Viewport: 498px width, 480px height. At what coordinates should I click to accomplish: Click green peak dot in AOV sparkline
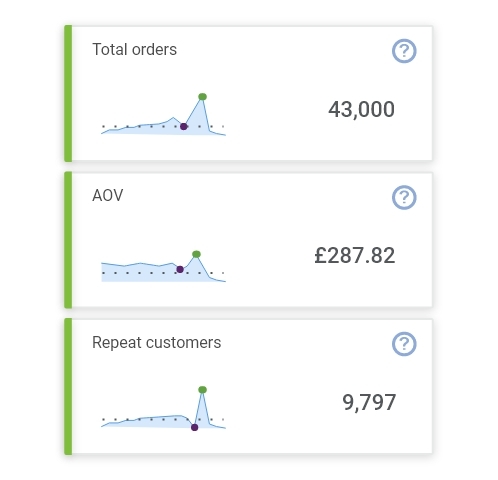[x=196, y=254]
